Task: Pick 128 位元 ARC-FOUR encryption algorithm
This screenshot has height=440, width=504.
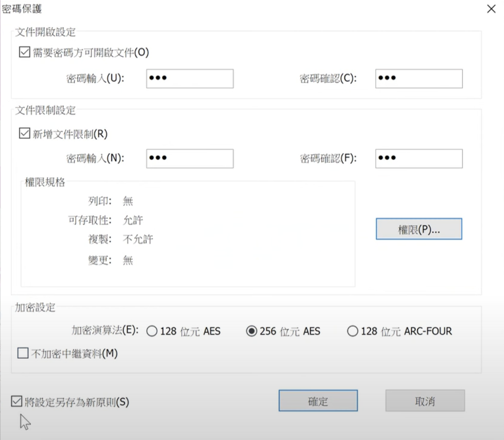Action: tap(352, 331)
